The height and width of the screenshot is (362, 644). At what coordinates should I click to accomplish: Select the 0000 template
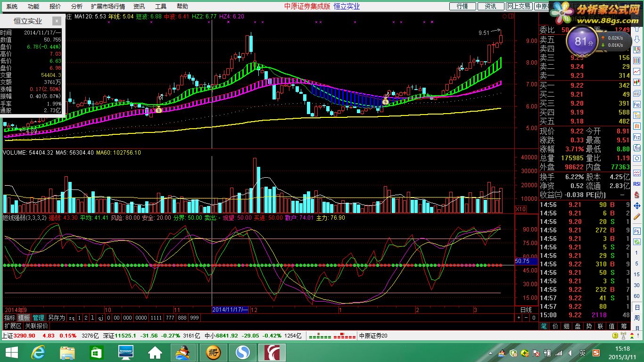pos(141,318)
